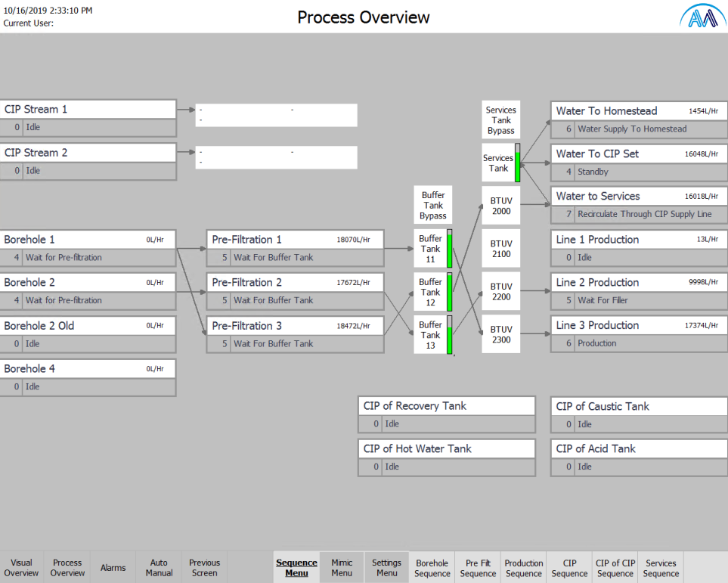Click the date and time display

pos(48,11)
